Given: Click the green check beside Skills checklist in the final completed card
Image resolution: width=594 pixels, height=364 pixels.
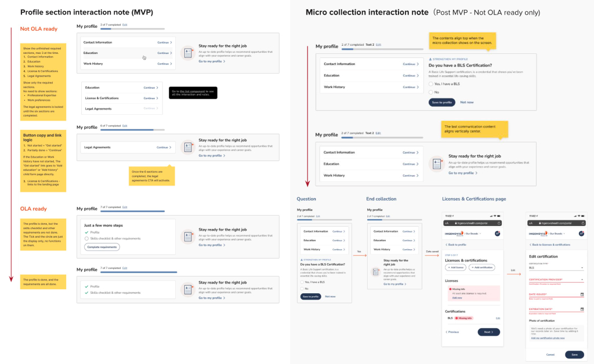Looking at the screenshot, I should [x=87, y=293].
